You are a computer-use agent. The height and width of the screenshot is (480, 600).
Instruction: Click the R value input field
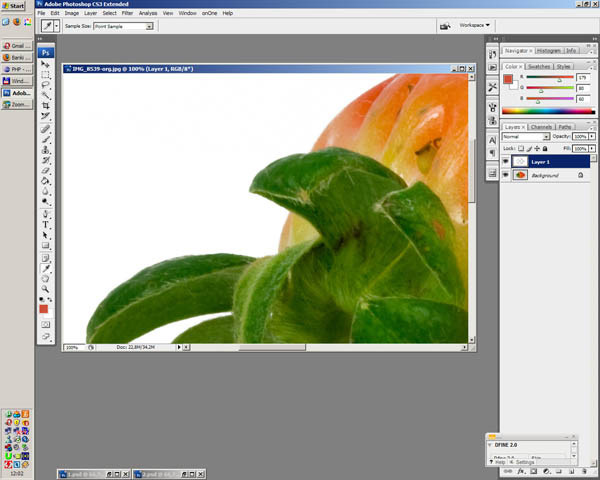click(x=581, y=77)
